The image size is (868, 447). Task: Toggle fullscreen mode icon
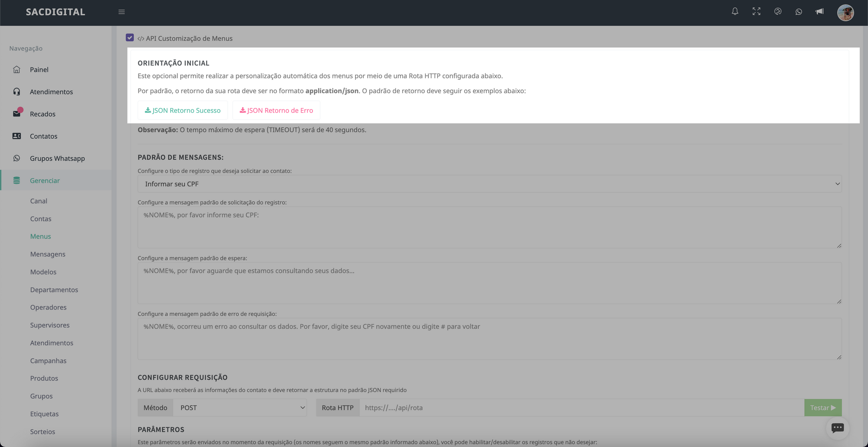click(756, 12)
